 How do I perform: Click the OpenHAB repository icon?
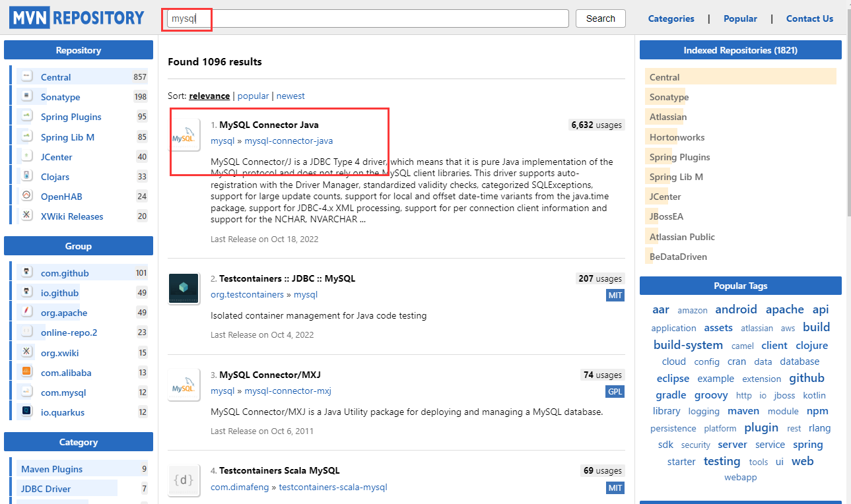pos(27,196)
